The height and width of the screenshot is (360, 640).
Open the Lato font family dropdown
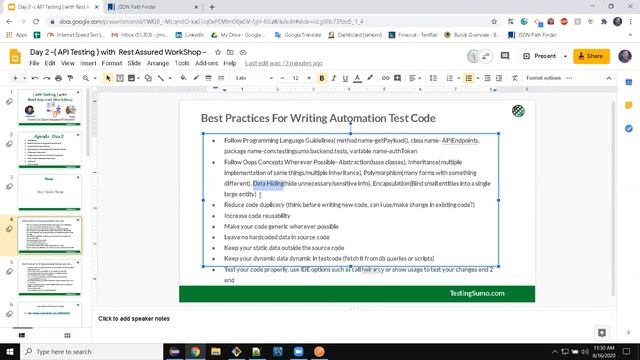coord(254,78)
